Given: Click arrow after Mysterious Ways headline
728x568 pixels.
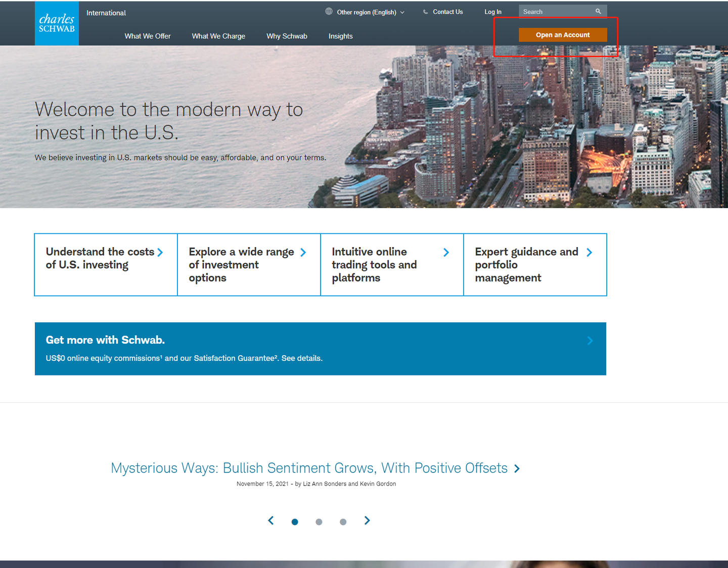Looking at the screenshot, I should pyautogui.click(x=517, y=468).
